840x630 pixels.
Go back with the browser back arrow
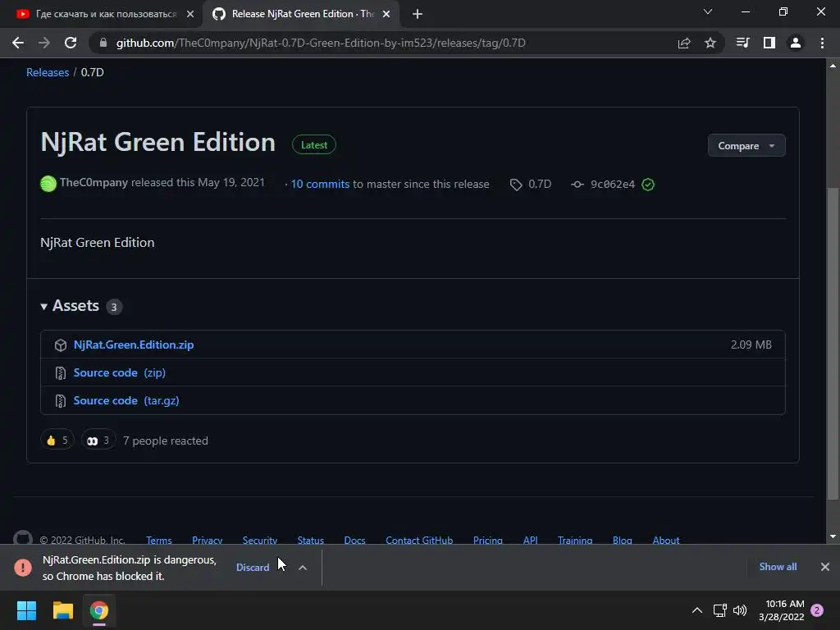(18, 43)
